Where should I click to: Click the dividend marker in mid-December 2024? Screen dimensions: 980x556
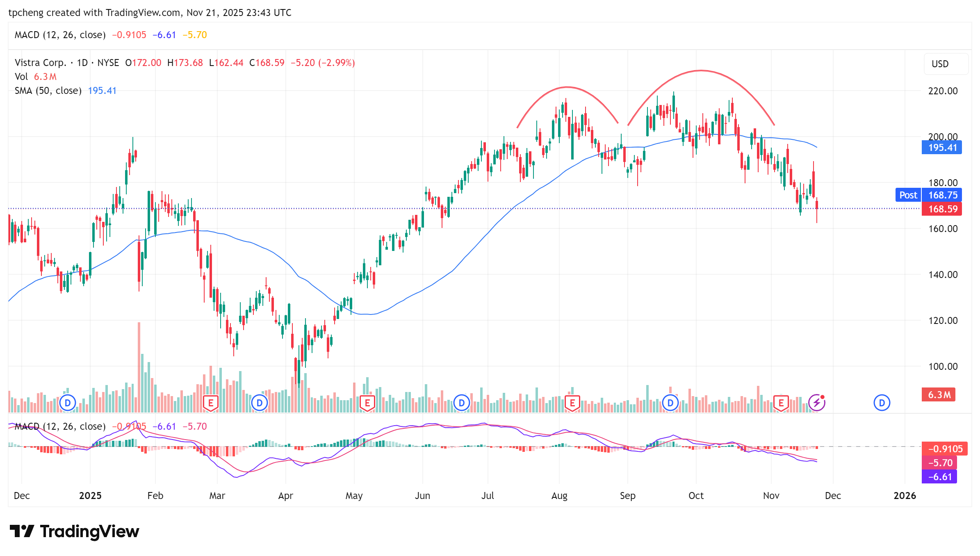[x=68, y=403]
